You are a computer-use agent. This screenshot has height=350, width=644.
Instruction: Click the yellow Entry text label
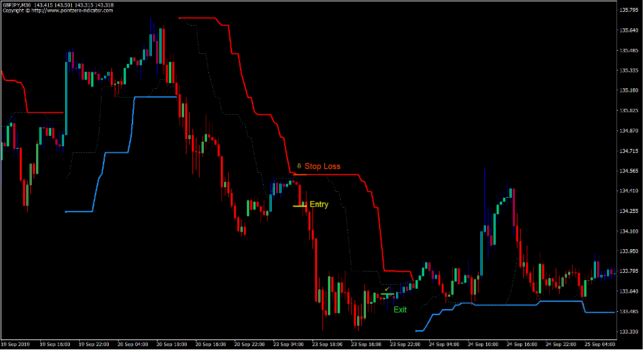pyautogui.click(x=319, y=204)
